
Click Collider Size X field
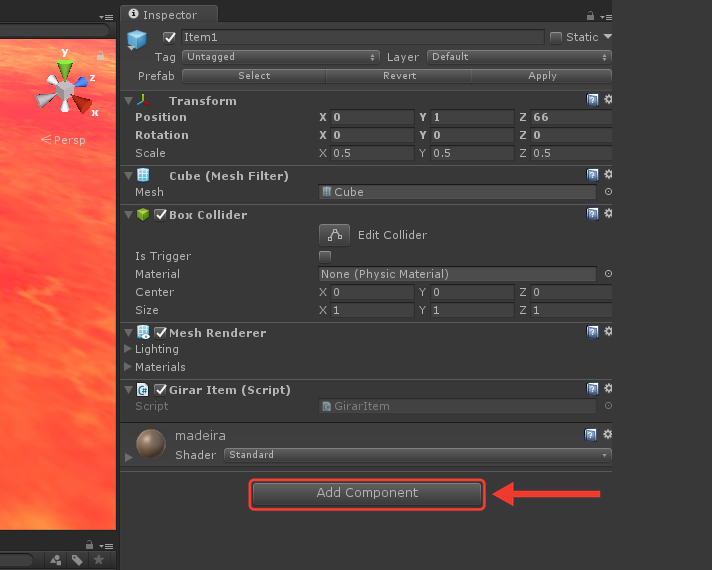(x=372, y=310)
